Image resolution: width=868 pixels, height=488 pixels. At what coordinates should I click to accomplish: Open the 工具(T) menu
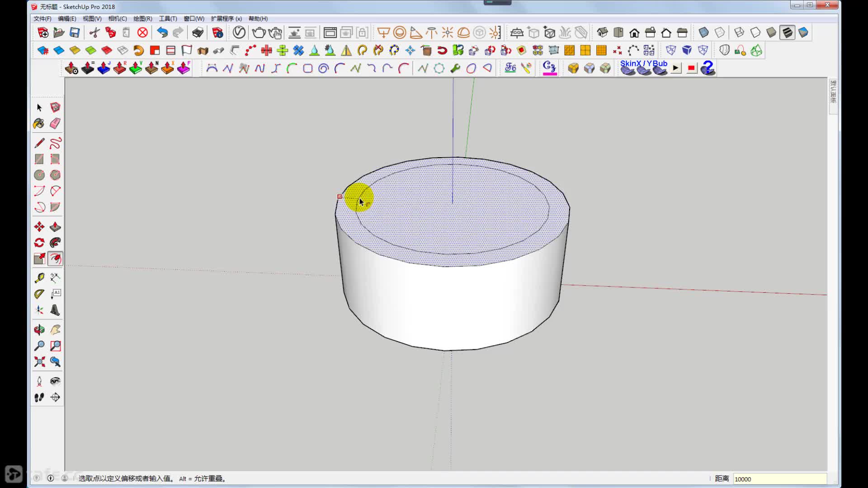[168, 19]
